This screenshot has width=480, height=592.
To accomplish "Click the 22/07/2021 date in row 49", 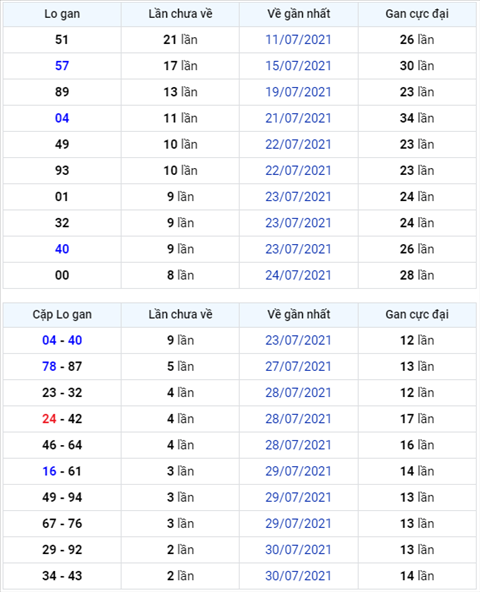I will click(298, 144).
